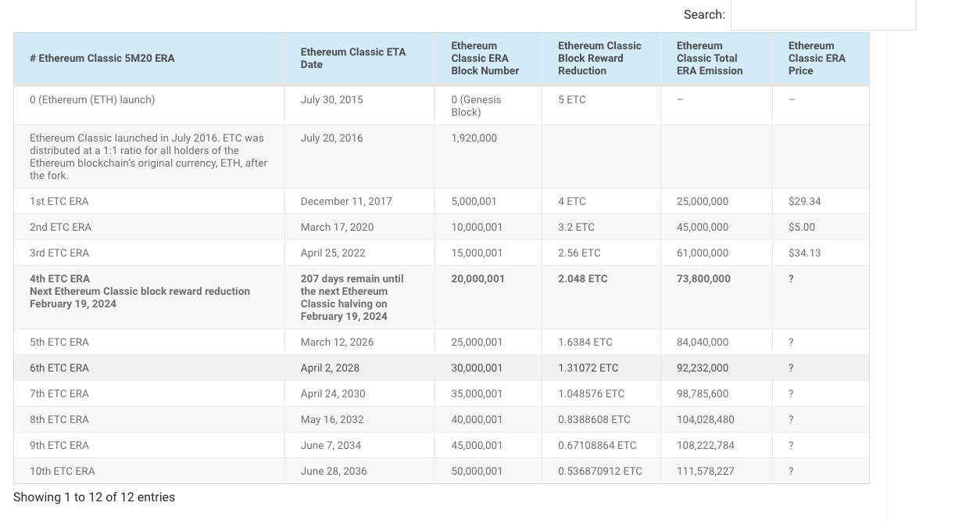
Task: Select the 'June 7, 2034' date cell
Action: 359,445
